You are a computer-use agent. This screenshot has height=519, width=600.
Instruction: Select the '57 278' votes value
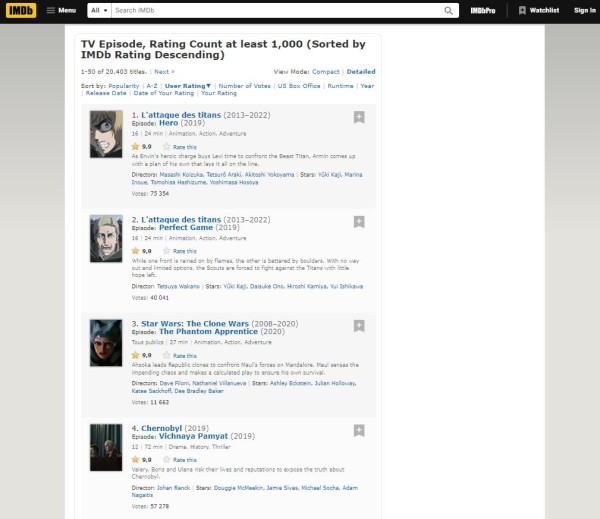pyautogui.click(x=159, y=506)
